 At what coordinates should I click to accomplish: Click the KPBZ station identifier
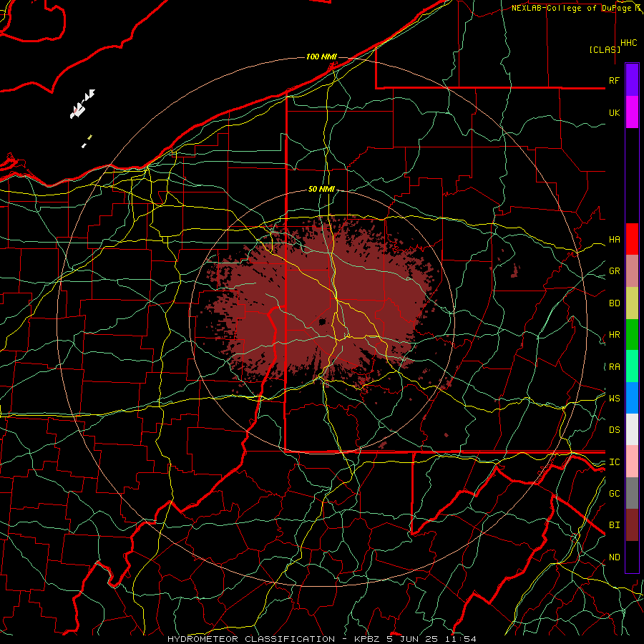click(368, 639)
